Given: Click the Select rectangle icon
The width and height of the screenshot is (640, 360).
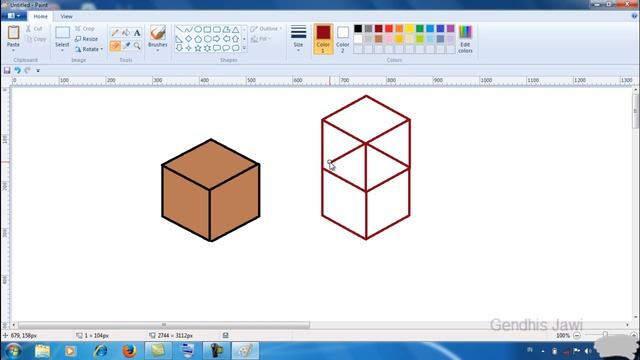Looking at the screenshot, I should (62, 33).
